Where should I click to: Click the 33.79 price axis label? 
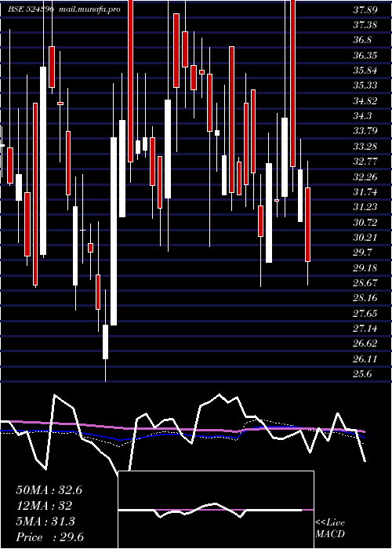(365, 131)
